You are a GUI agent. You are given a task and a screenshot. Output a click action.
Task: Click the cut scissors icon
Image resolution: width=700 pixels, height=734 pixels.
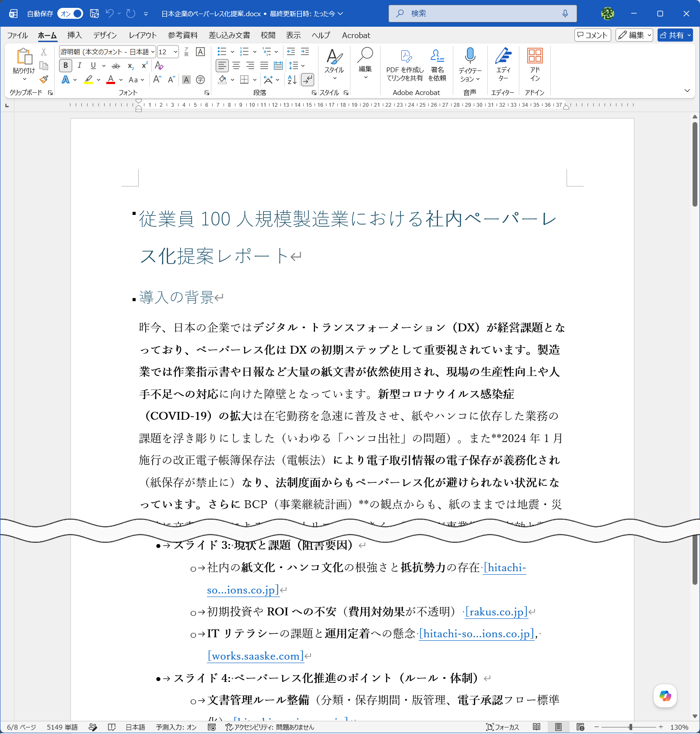pyautogui.click(x=44, y=52)
